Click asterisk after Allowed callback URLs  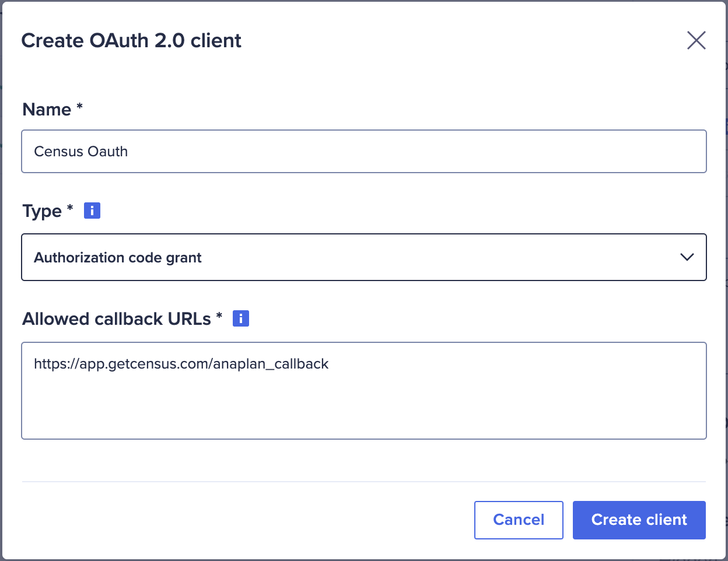(x=219, y=315)
